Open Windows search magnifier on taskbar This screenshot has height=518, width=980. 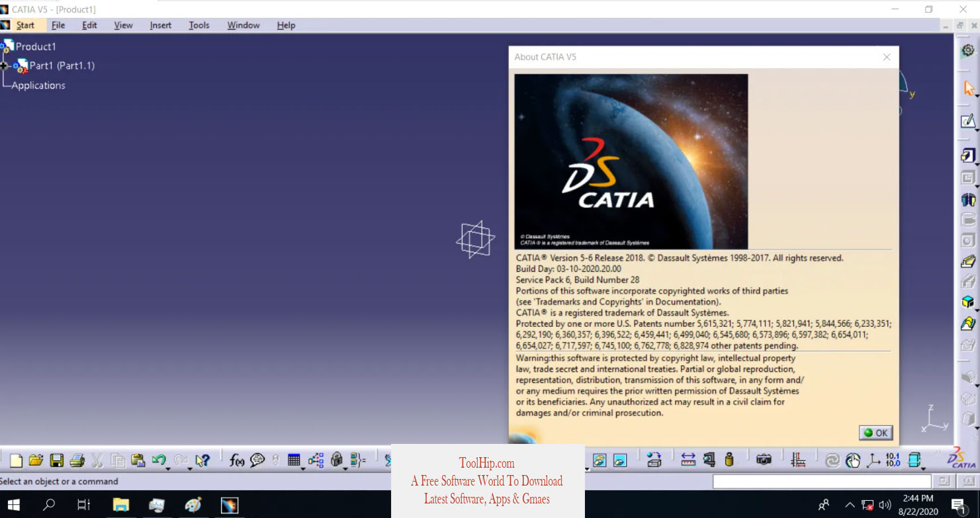48,505
